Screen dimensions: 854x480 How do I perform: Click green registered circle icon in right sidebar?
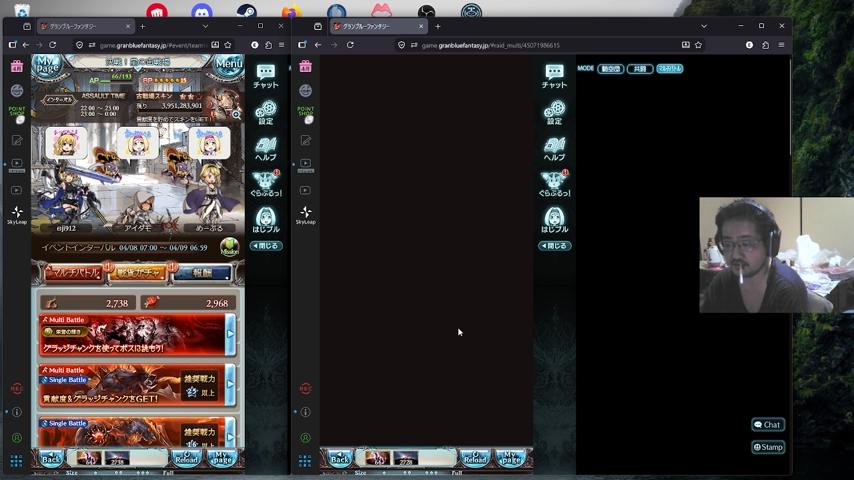click(306, 438)
